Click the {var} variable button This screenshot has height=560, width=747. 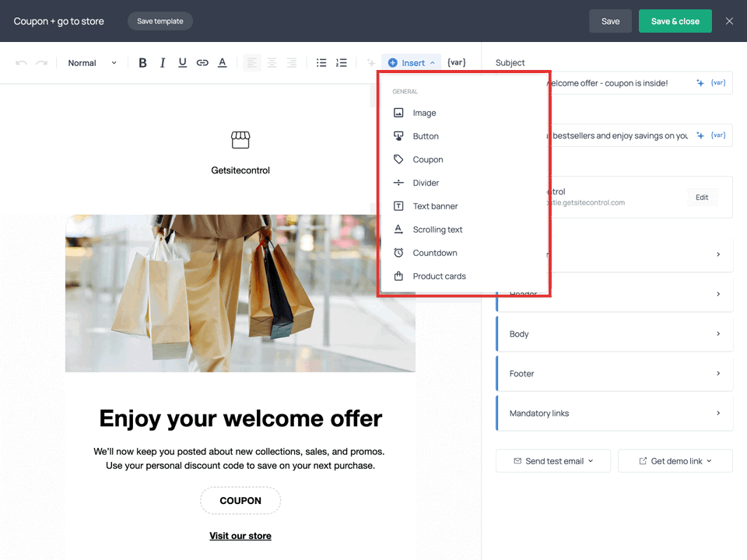click(x=456, y=62)
